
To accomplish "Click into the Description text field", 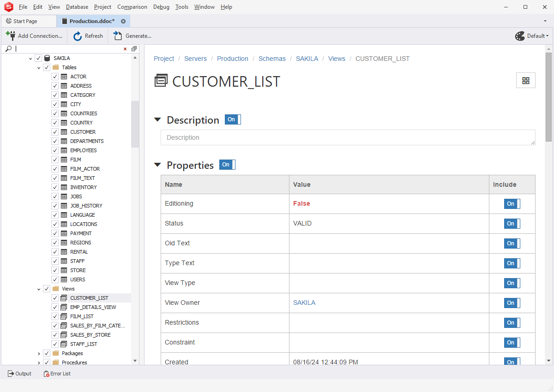I will 347,137.
